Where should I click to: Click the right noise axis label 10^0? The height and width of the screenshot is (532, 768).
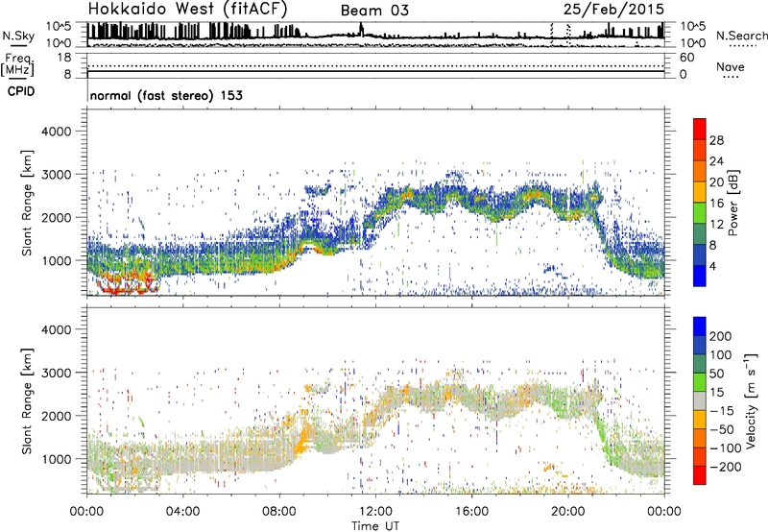(x=692, y=43)
